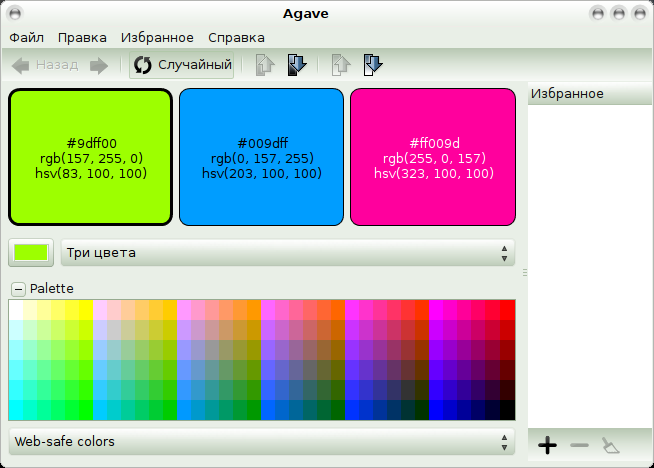Select the green #9dff00 color swatch
654x468 pixels.
coord(91,157)
